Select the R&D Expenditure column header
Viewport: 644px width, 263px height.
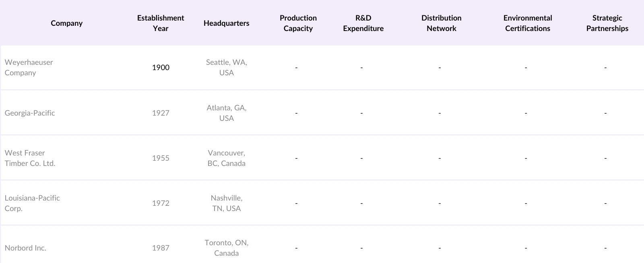coord(363,23)
